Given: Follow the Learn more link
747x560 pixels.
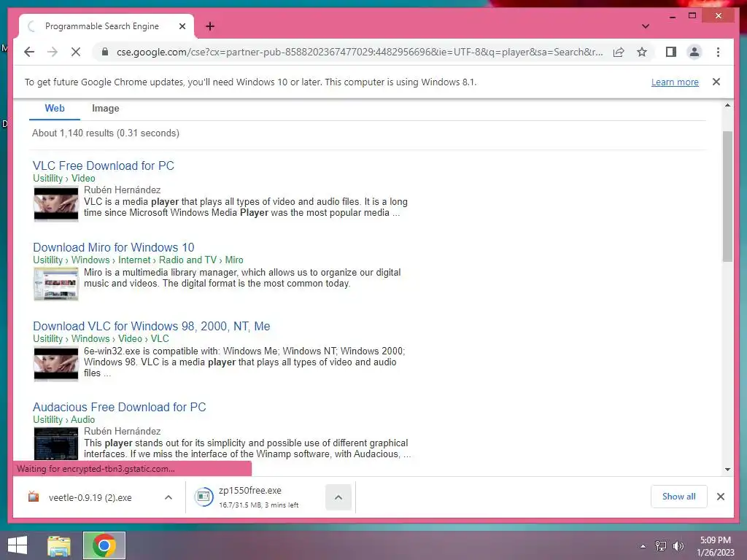Looking at the screenshot, I should click(675, 82).
